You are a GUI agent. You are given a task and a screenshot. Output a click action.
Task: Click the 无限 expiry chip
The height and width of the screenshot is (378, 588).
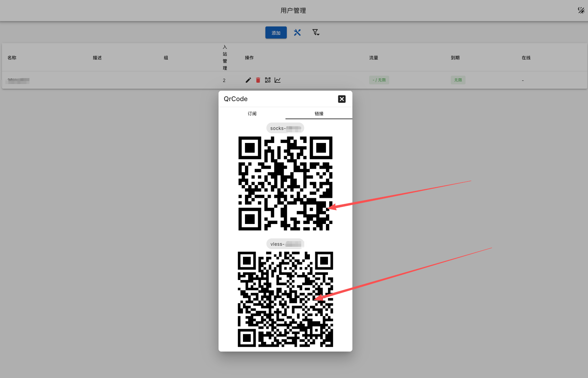click(x=458, y=80)
